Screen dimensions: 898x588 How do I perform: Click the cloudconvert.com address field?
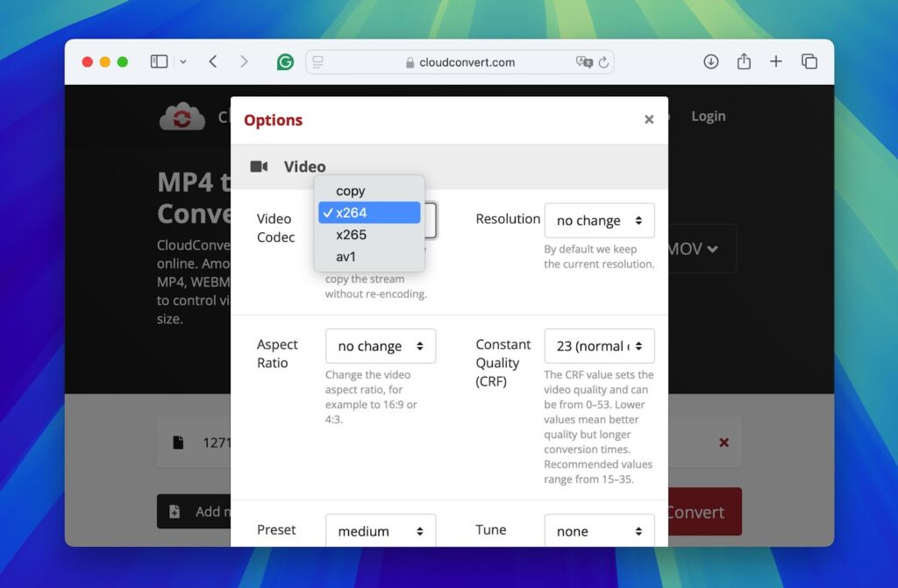460,62
